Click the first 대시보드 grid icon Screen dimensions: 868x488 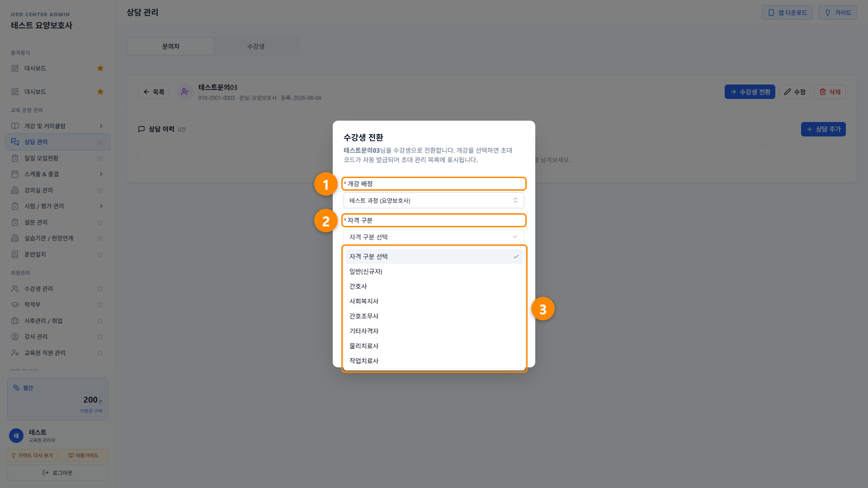click(x=15, y=68)
